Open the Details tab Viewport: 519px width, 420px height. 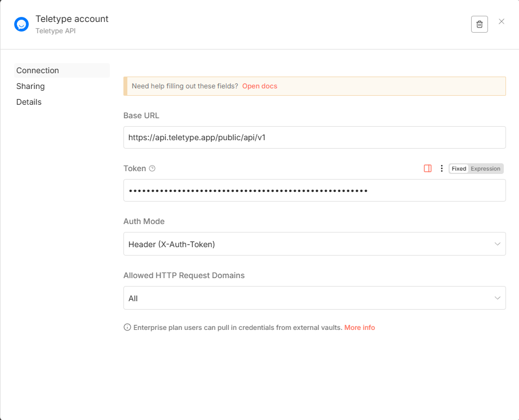coord(29,102)
